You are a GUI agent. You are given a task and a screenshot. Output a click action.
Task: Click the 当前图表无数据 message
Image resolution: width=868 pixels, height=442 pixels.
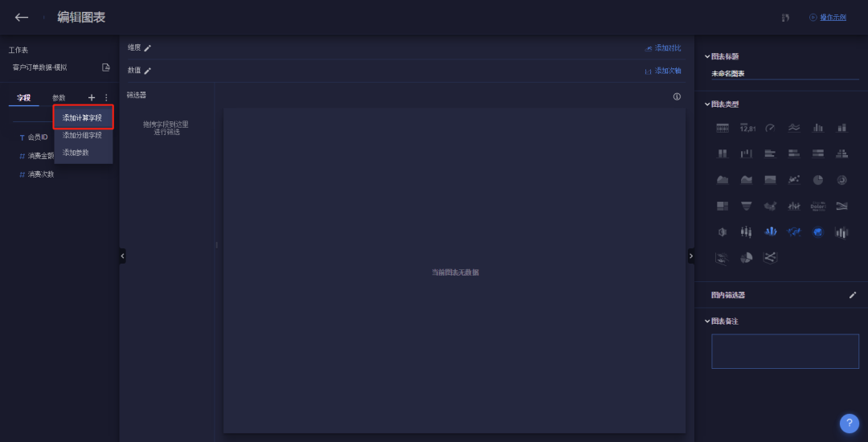(x=455, y=272)
